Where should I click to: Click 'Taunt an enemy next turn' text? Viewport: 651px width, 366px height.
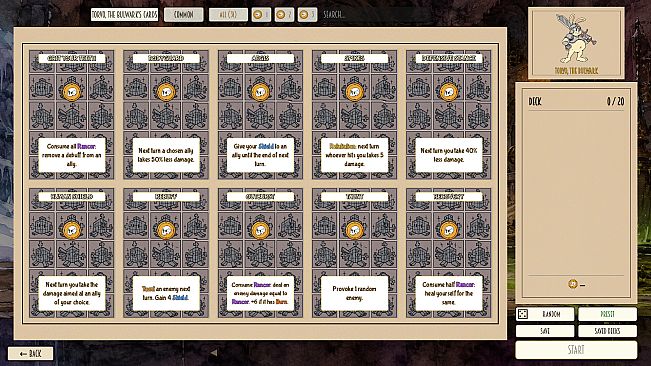(x=166, y=293)
